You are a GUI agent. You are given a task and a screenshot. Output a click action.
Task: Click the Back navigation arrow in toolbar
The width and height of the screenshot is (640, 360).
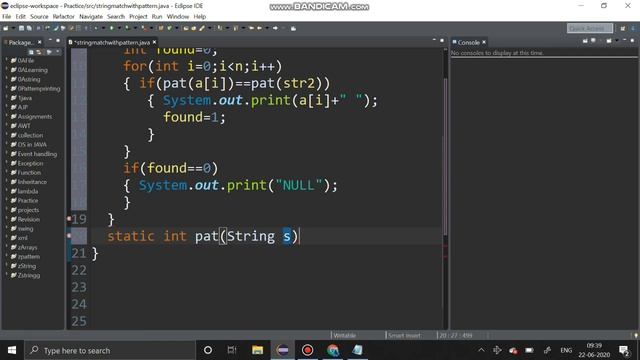point(259,28)
